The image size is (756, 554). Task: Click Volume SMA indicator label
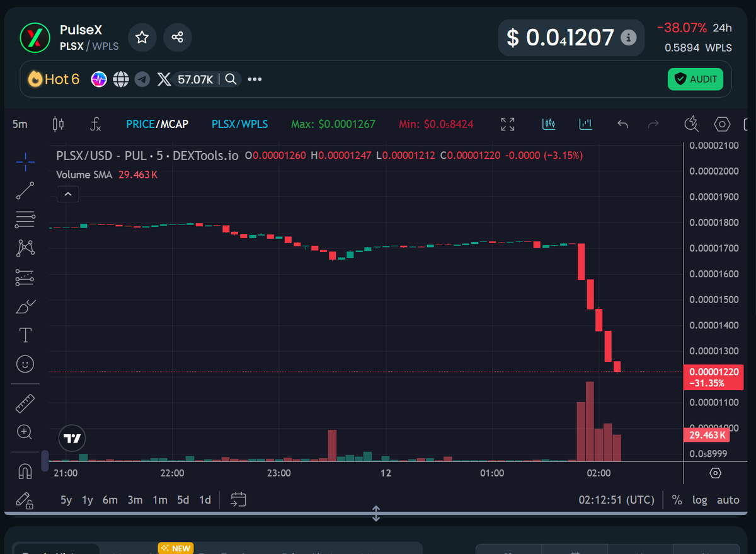pyautogui.click(x=83, y=175)
